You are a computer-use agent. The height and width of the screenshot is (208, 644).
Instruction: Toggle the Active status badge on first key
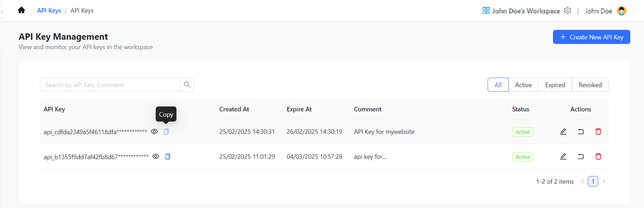(x=522, y=131)
